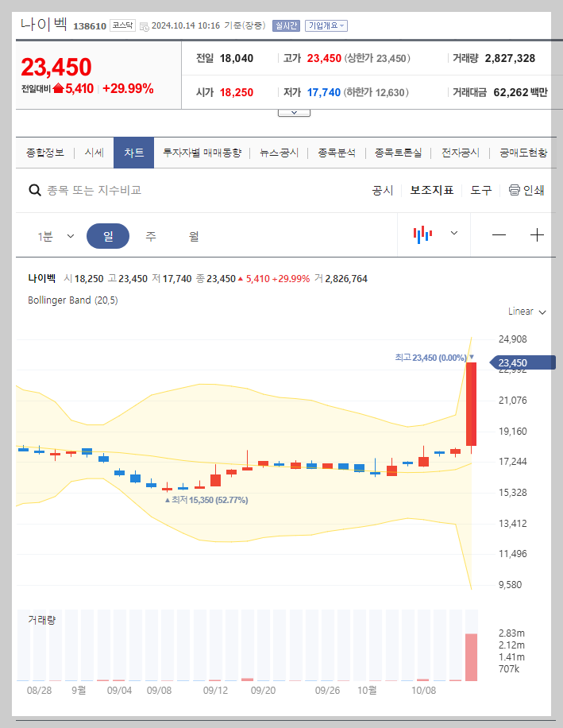563x728 pixels.
Task: Click the 도구 tools link
Action: (x=480, y=191)
